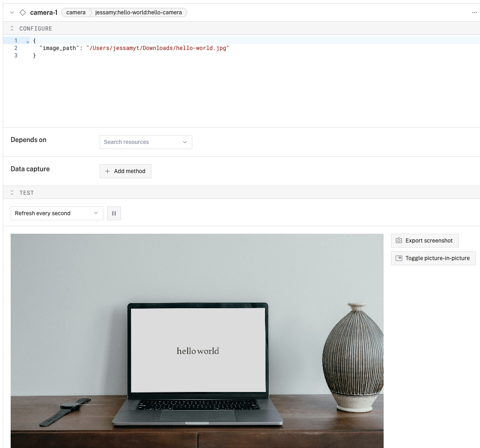Viewport: 480px width, 448px height.
Task: Click the camera icon on Export screenshot
Action: (399, 241)
